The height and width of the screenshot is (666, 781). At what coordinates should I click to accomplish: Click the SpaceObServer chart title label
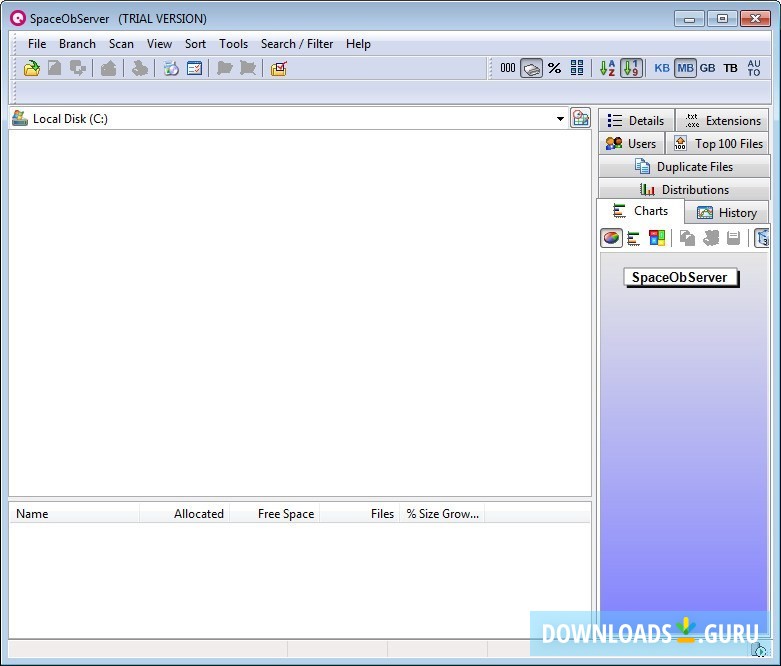point(681,277)
